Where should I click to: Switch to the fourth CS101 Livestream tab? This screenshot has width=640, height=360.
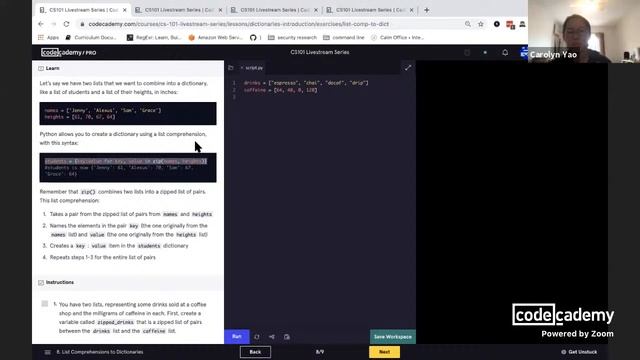pos(370,10)
